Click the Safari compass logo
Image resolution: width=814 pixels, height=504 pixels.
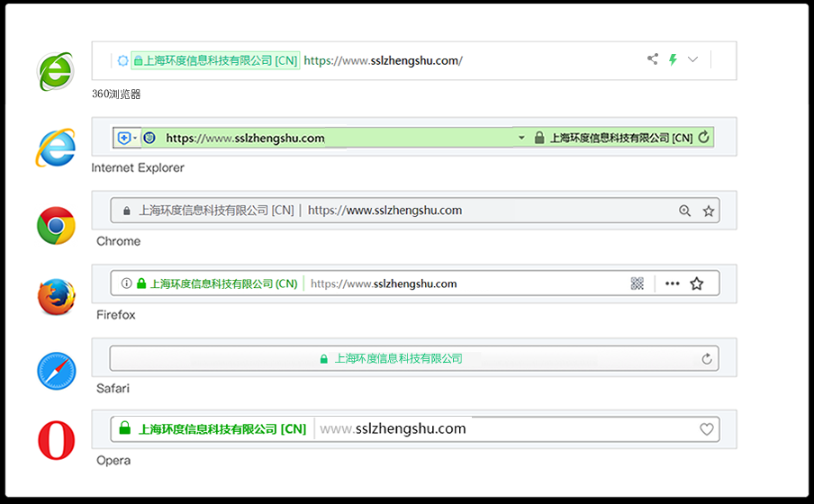tap(56, 371)
